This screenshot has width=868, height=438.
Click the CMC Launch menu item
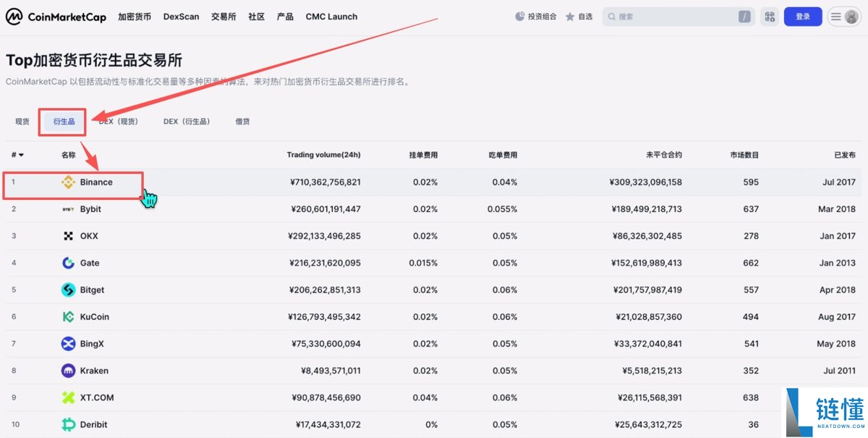331,16
